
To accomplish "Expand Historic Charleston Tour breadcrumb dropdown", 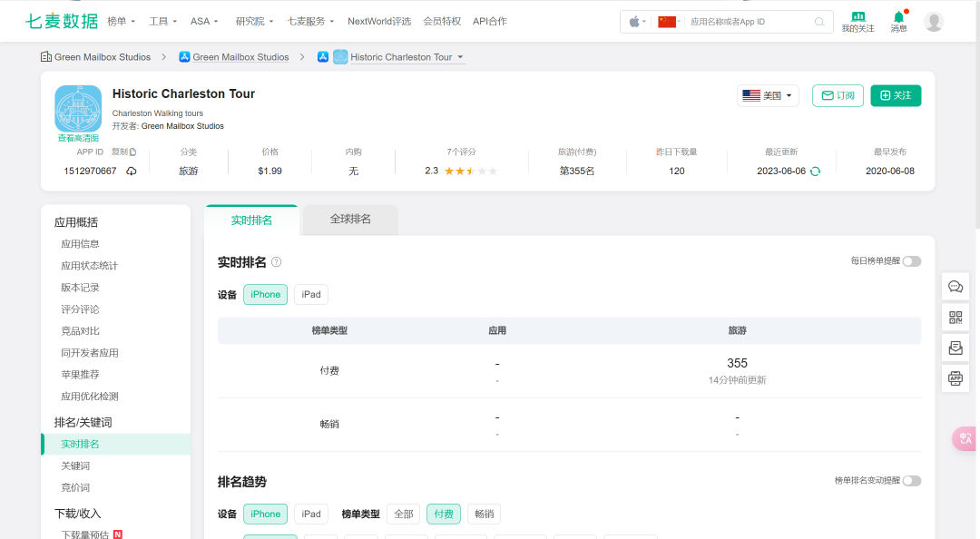I will pyautogui.click(x=461, y=57).
